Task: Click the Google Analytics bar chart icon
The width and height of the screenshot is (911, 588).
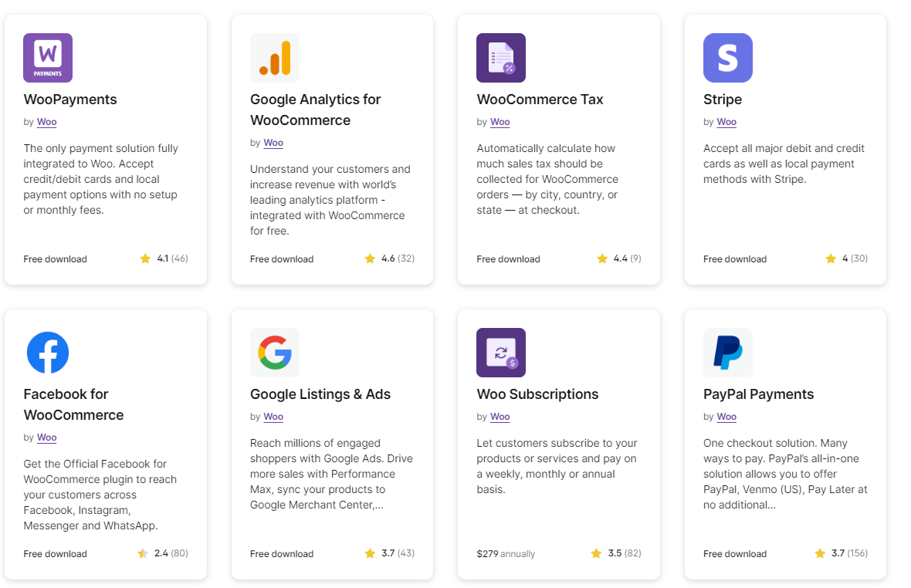Action: 275,57
